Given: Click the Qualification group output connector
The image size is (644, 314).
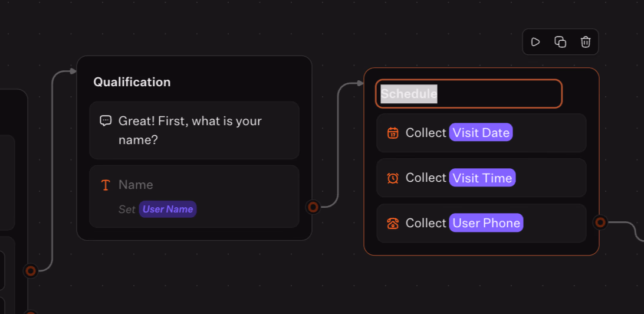Looking at the screenshot, I should click(x=313, y=207).
